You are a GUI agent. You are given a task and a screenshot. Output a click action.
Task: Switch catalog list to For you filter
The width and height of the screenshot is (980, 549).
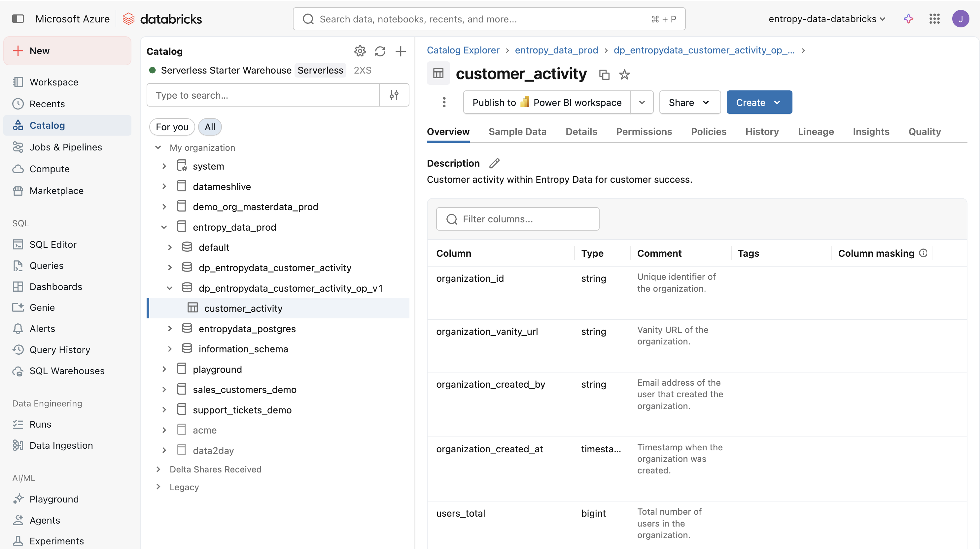point(172,127)
